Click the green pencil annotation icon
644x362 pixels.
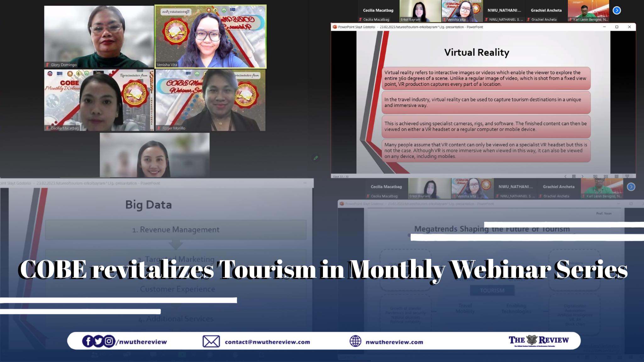pyautogui.click(x=316, y=158)
